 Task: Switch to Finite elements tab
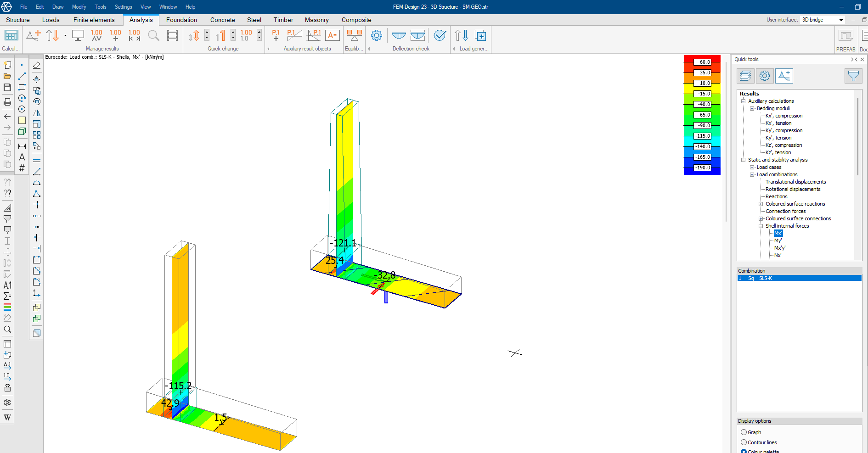click(x=94, y=20)
